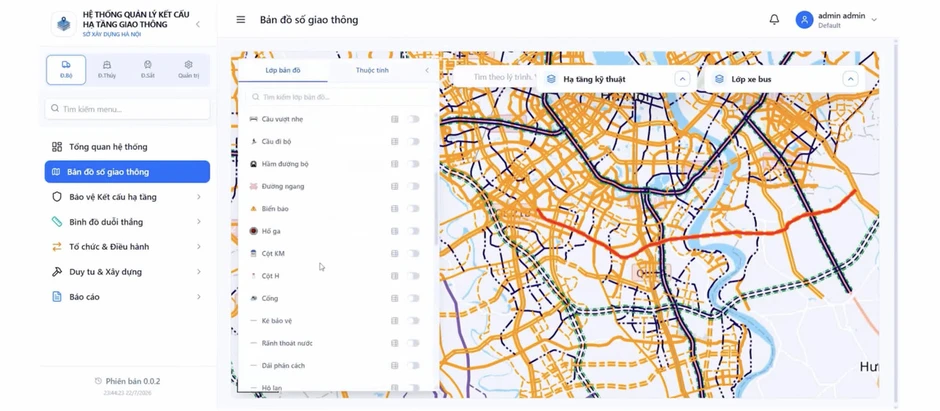Show the Cột KM layer
This screenshot has height=411, width=940.
tap(413, 253)
